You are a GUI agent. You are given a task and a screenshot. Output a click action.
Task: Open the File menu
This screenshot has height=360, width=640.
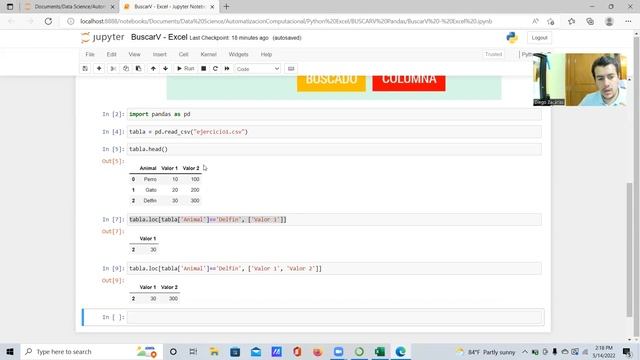tap(90, 54)
